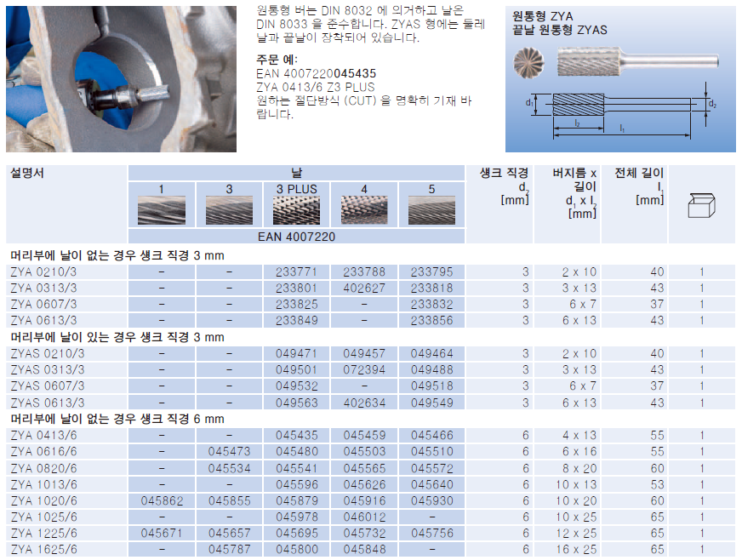
Task: Select EAN code 045435 in table
Action: point(296,436)
